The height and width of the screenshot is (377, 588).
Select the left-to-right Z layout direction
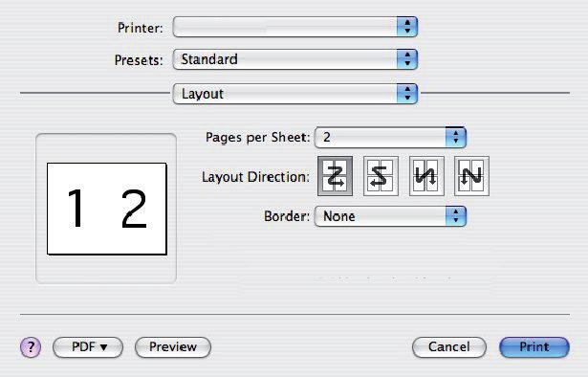(335, 176)
